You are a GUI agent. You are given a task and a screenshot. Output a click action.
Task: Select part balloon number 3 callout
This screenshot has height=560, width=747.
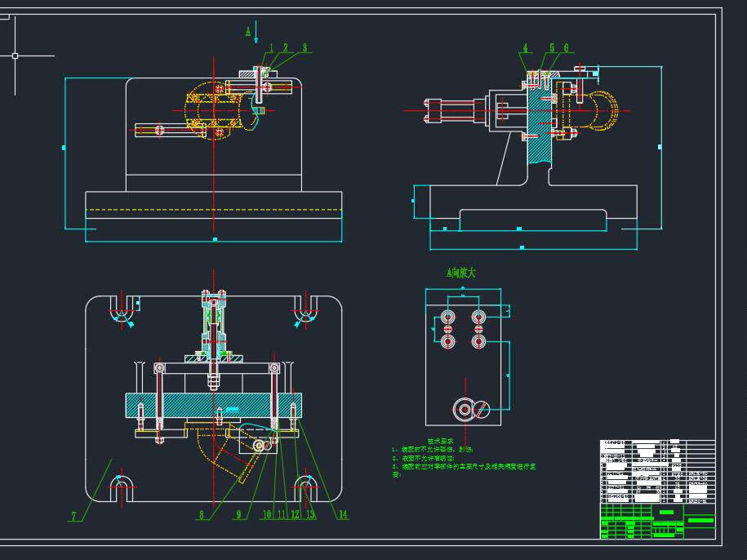pos(306,47)
